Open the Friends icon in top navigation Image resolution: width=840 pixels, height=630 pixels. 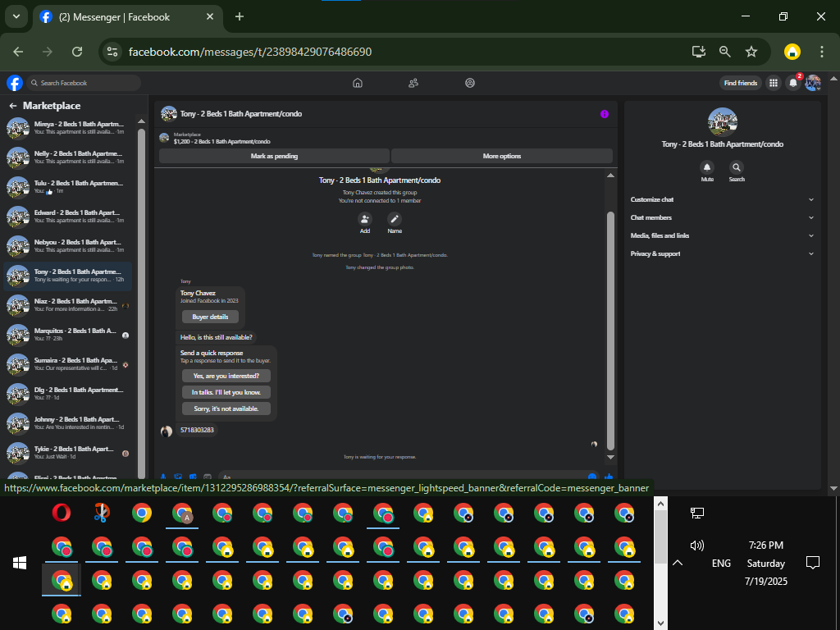[x=413, y=83]
